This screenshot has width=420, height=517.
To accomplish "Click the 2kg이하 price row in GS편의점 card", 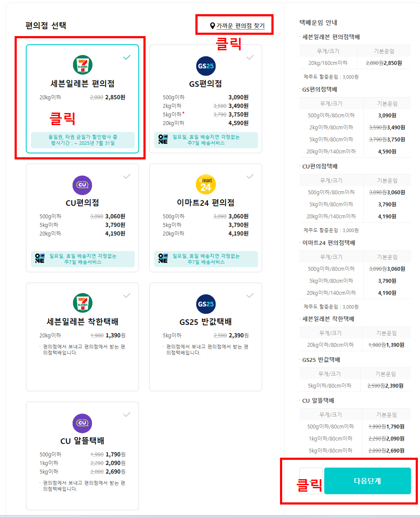I will click(206, 106).
